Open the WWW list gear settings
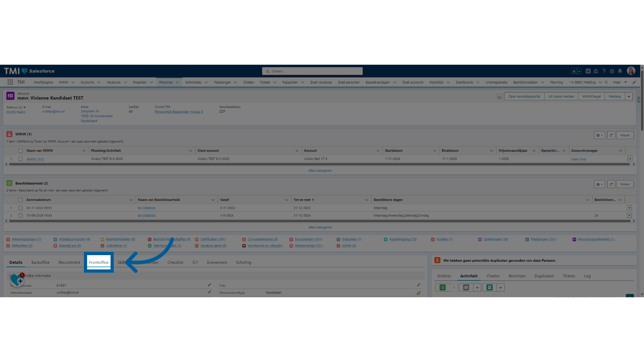 (599, 135)
